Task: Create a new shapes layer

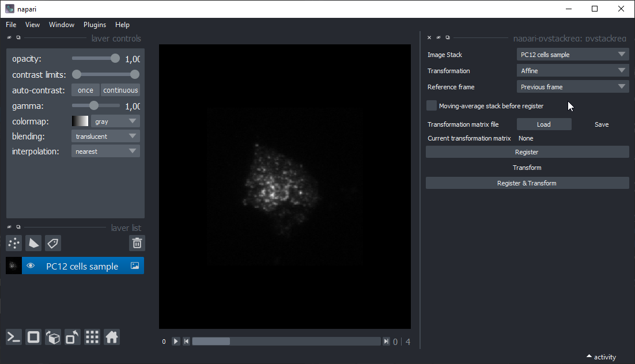Action: [x=33, y=243]
